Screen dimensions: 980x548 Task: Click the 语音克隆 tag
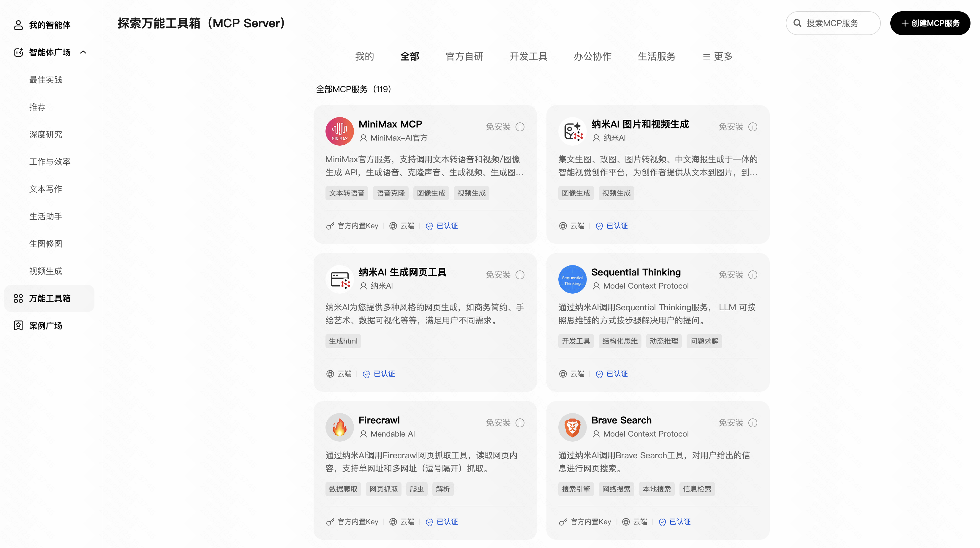point(391,193)
